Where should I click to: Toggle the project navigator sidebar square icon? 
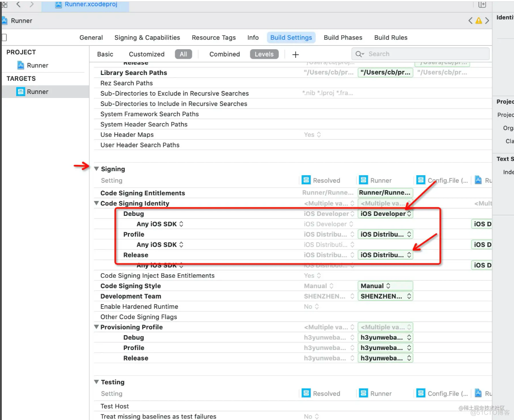click(x=4, y=37)
